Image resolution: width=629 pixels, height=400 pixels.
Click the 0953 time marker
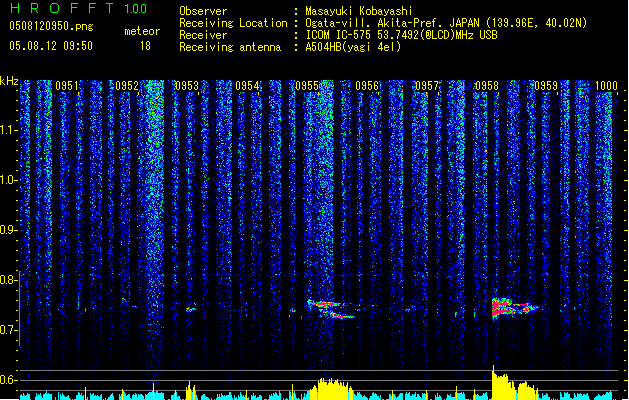pyautogui.click(x=187, y=86)
